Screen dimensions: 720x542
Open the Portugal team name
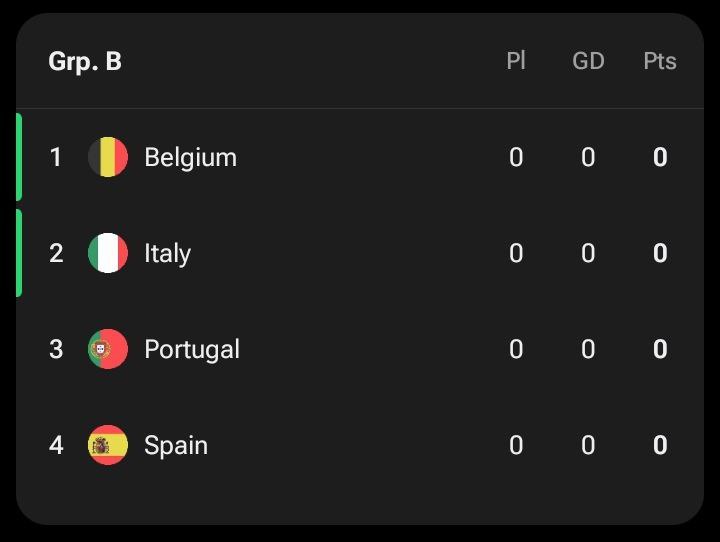[192, 350]
